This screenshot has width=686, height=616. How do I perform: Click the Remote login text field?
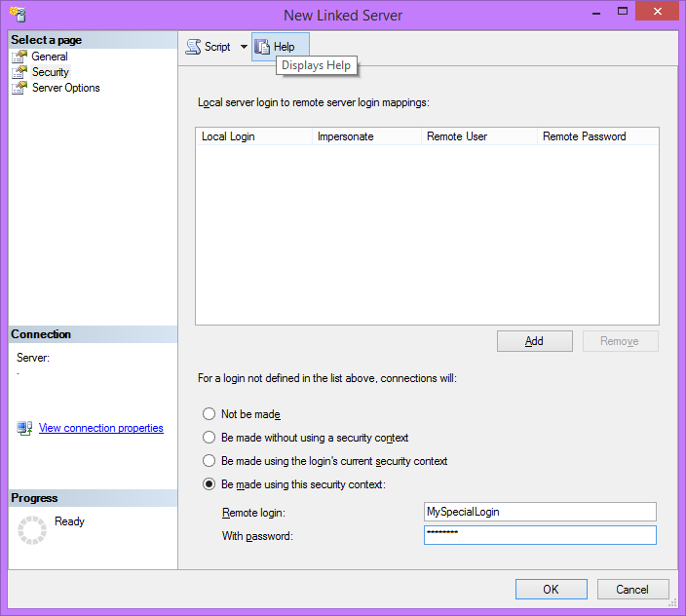(x=540, y=512)
